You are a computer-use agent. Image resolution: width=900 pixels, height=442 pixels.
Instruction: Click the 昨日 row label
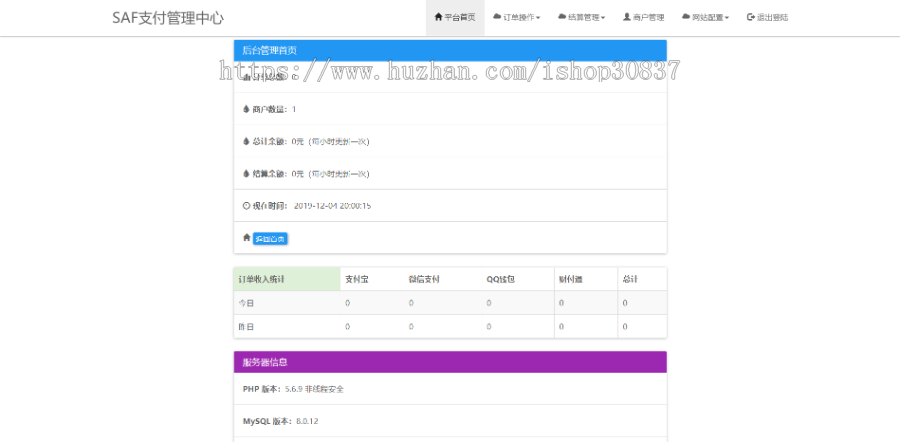246,327
